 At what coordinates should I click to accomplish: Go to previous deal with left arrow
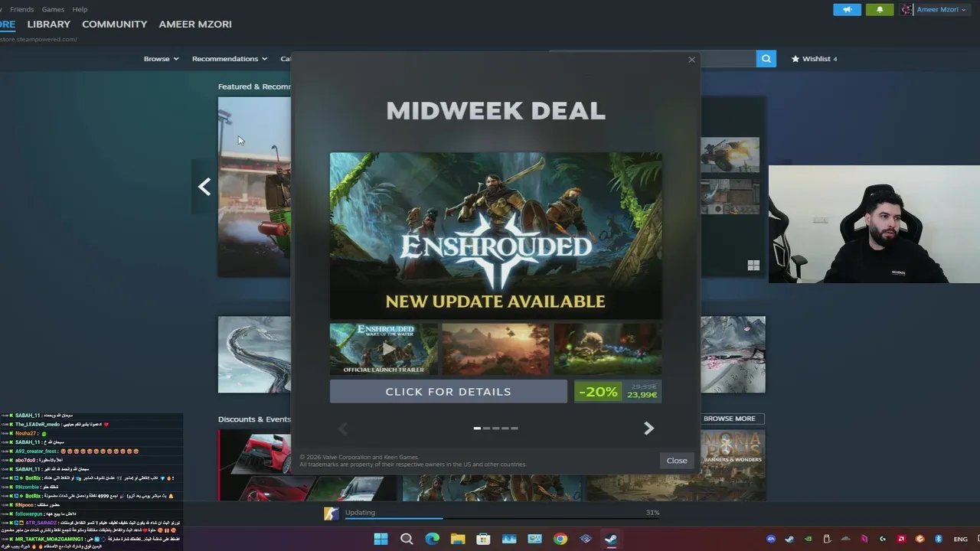coord(343,429)
